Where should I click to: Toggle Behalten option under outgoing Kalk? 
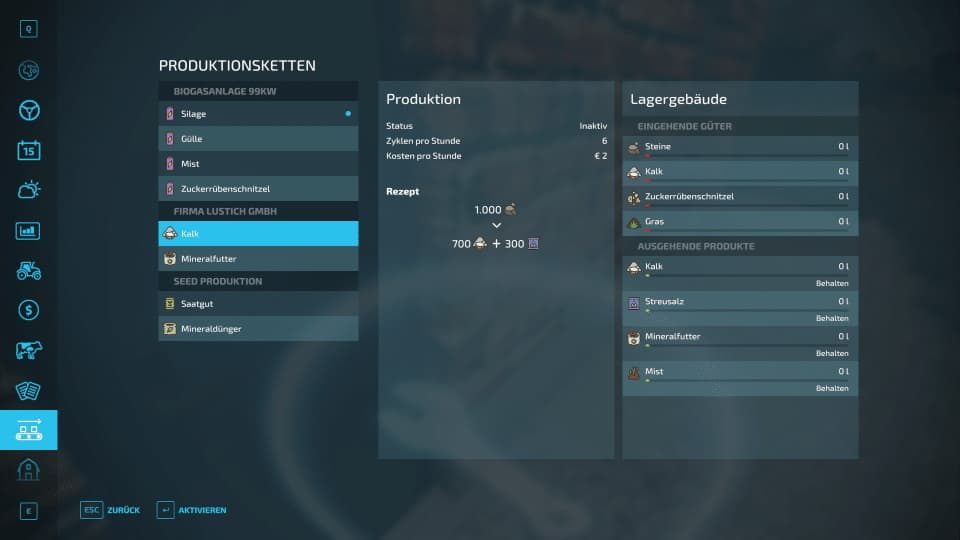tap(831, 284)
